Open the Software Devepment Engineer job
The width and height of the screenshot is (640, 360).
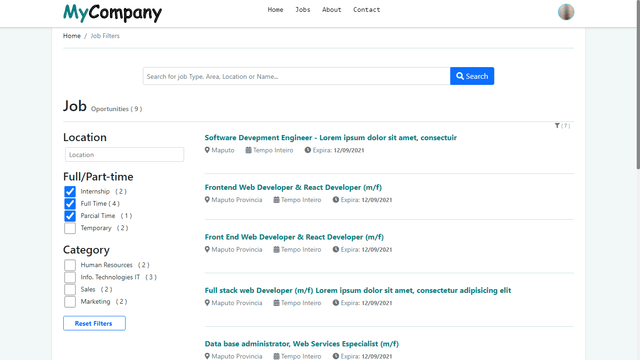click(x=331, y=138)
